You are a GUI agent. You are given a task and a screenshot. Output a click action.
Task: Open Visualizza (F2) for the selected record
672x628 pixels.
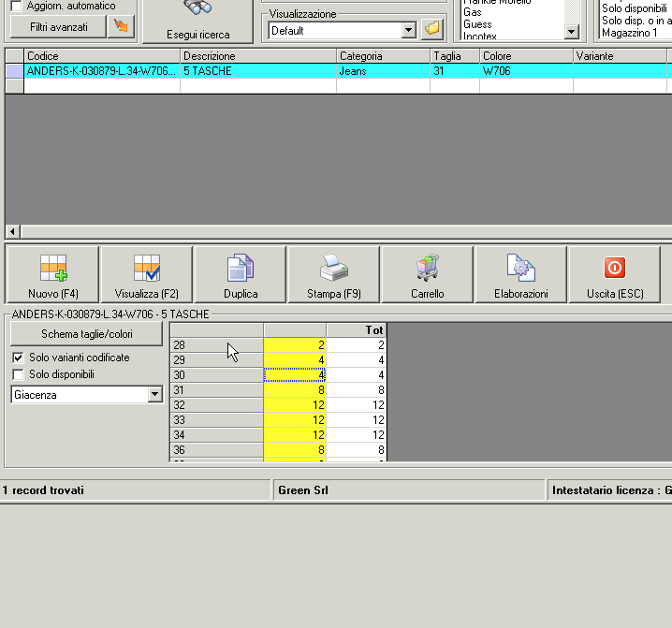tap(146, 274)
